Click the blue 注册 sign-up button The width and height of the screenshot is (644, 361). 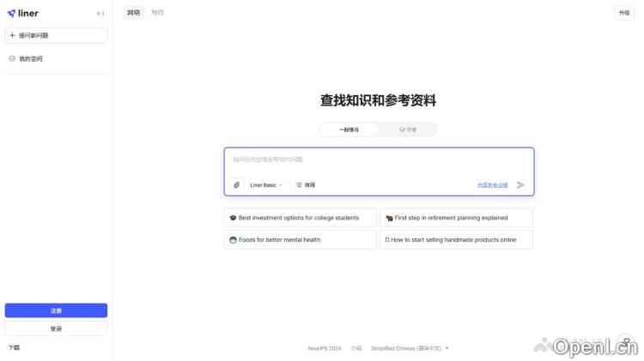tap(56, 310)
